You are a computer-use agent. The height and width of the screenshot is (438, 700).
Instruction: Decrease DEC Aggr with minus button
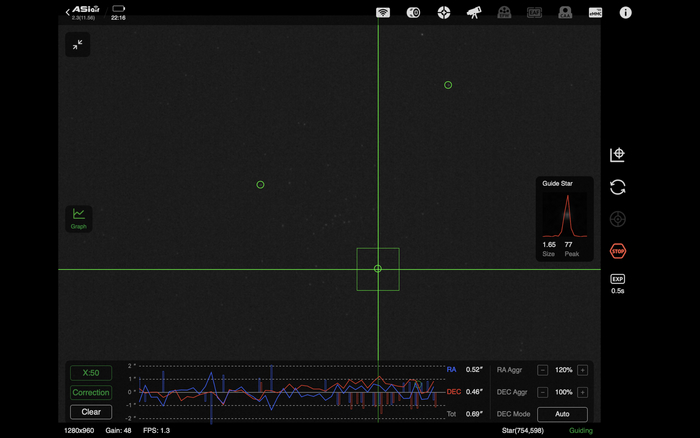(x=543, y=392)
